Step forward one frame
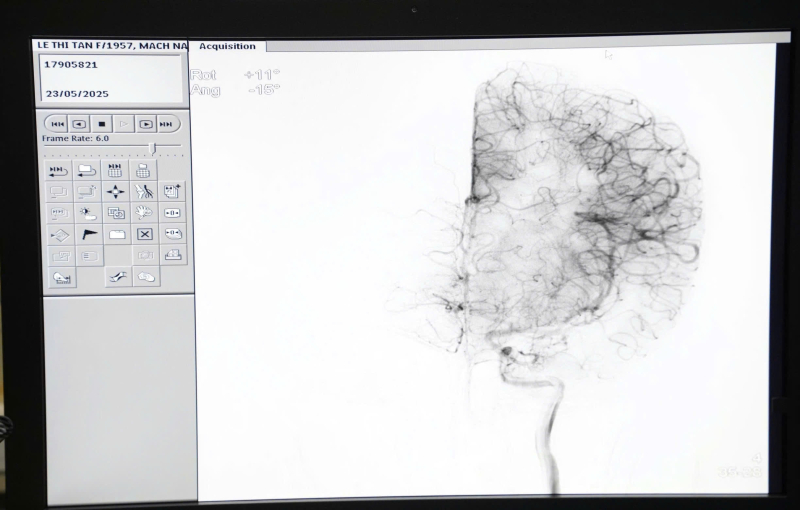This screenshot has width=800, height=510. 146,124
